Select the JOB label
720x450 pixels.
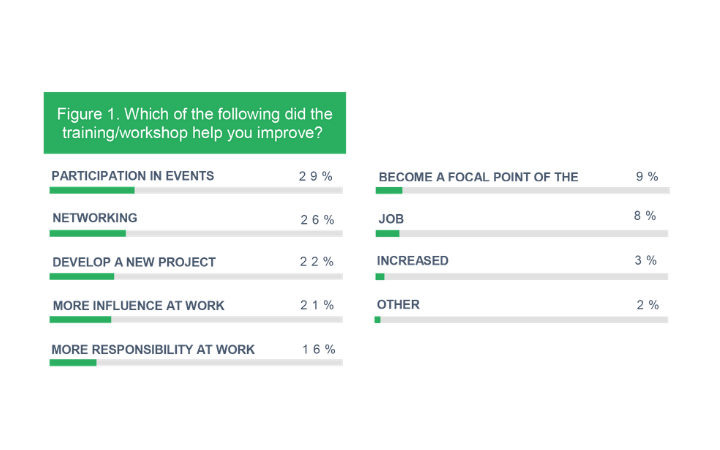390,217
